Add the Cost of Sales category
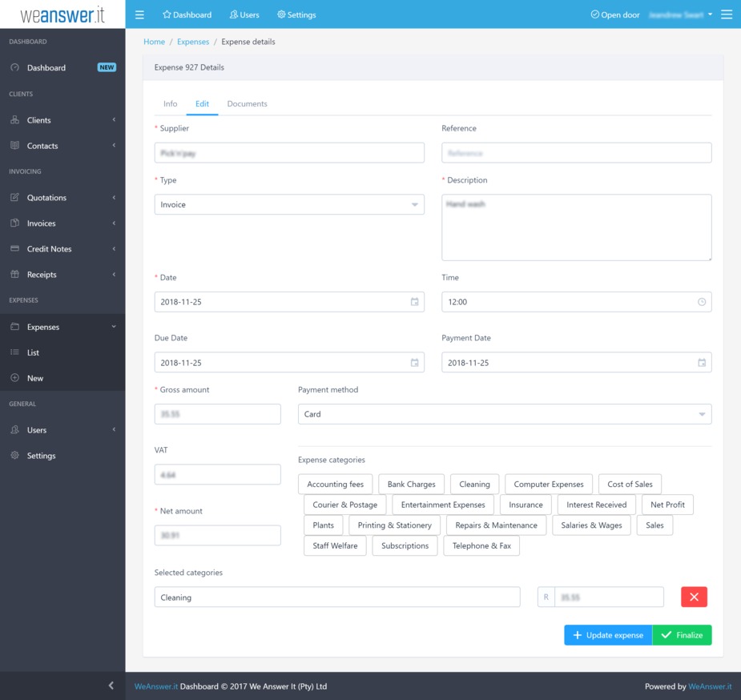 click(630, 484)
